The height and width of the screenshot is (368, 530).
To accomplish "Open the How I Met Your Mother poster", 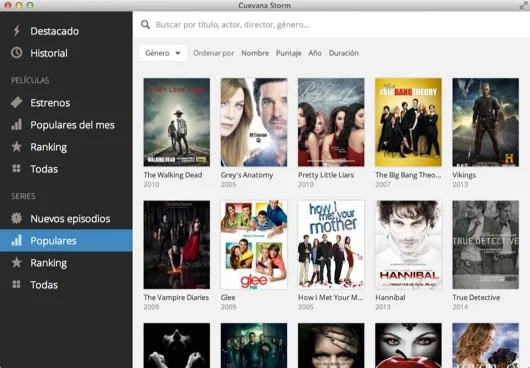I will coord(331,245).
